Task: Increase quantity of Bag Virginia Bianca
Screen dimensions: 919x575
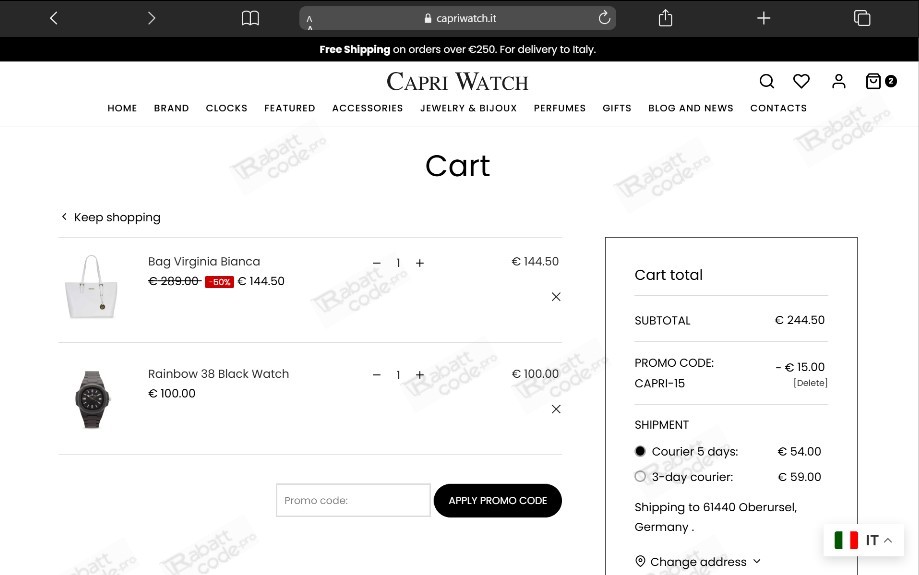Action: tap(420, 263)
